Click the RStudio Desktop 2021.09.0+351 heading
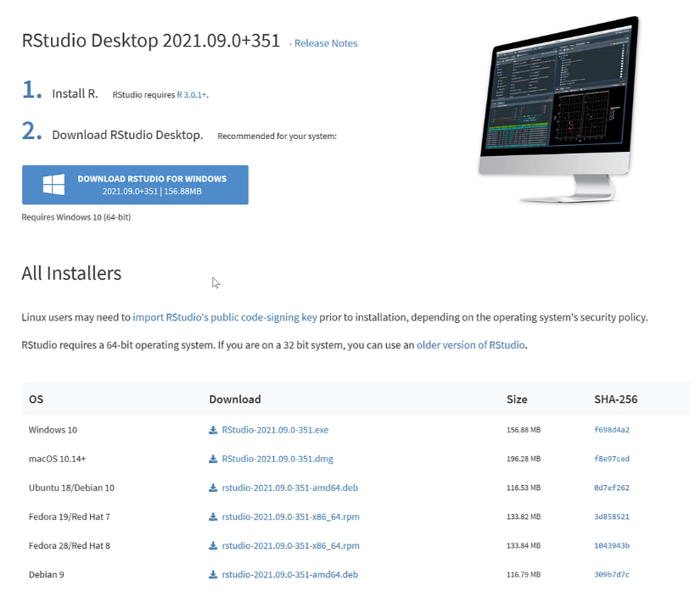Image resolution: width=700 pixels, height=591 pixels. pos(150,41)
